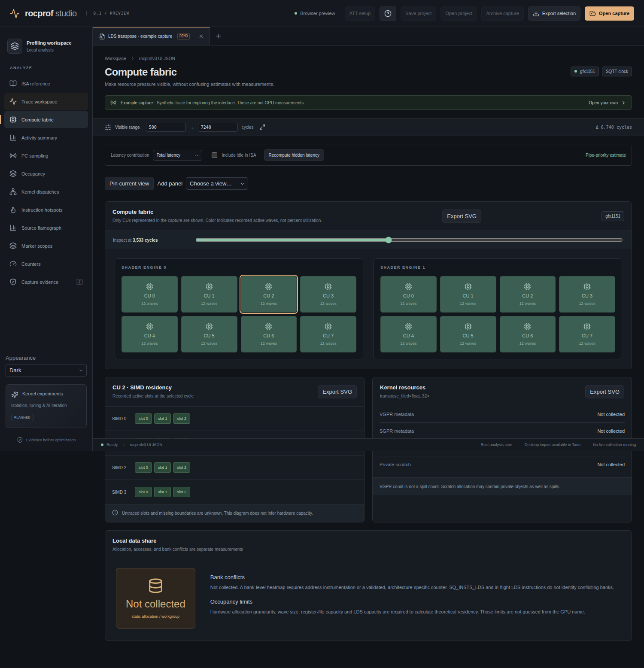Click SIMD 3 slot 2 chip
This screenshot has height=668, width=644.
click(x=182, y=492)
